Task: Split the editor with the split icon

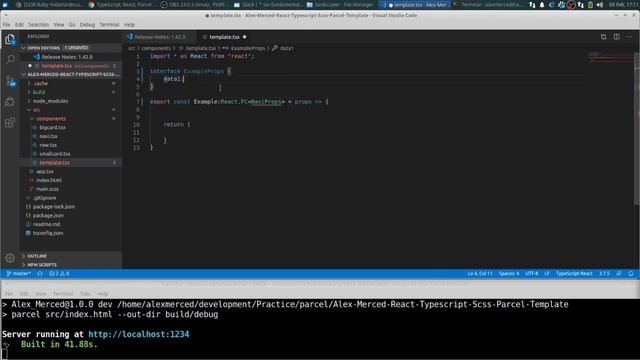Action: tap(616, 37)
